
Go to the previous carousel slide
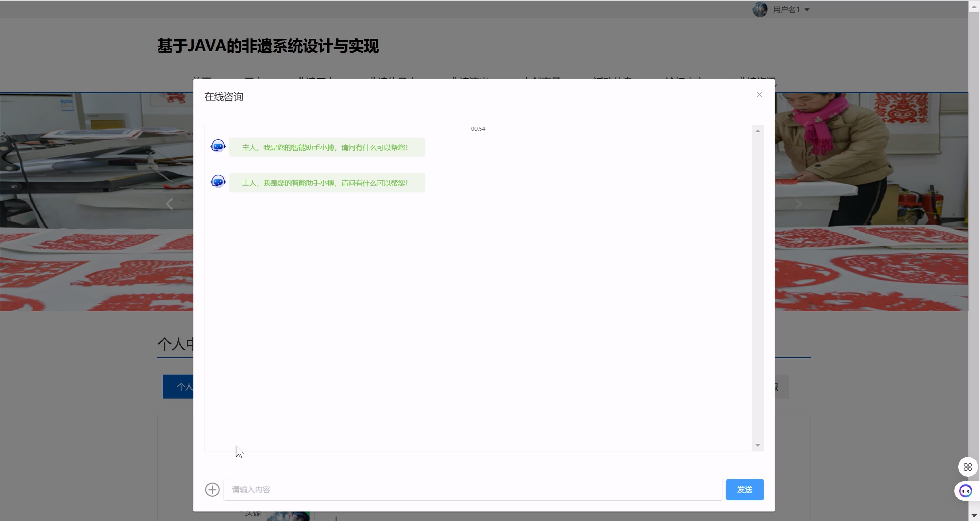[169, 204]
